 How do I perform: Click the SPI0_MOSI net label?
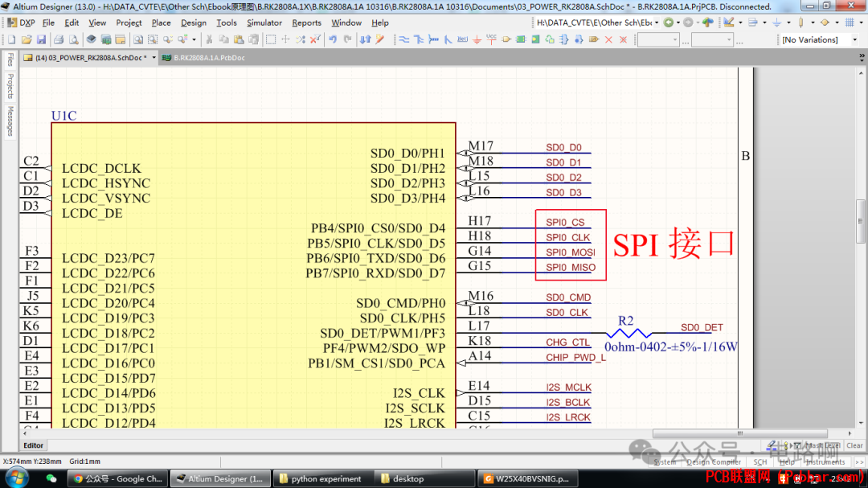(570, 252)
